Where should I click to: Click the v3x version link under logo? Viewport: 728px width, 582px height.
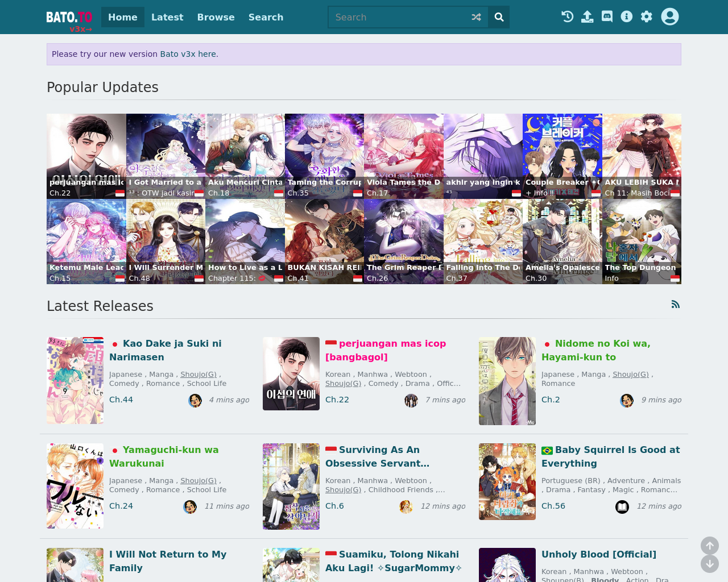click(x=81, y=29)
